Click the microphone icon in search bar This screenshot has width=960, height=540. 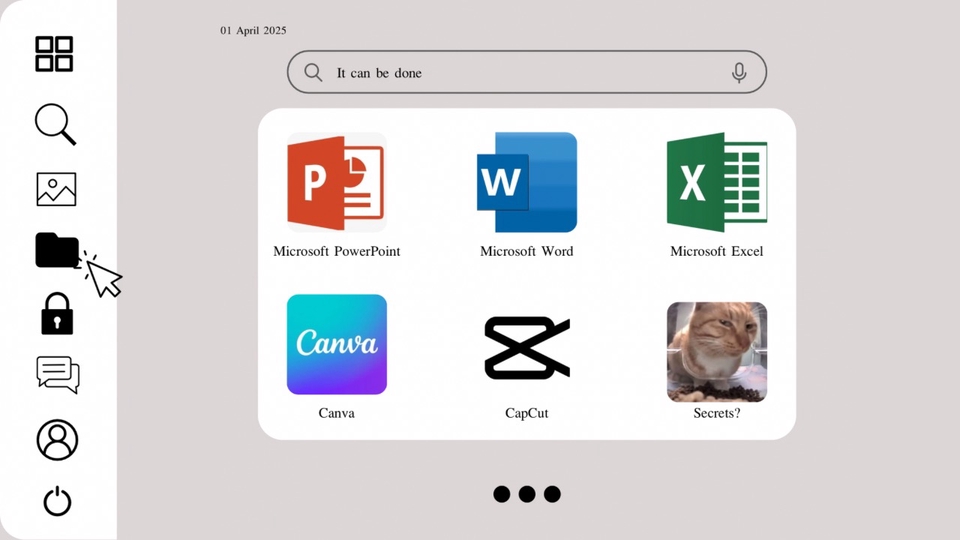739,73
